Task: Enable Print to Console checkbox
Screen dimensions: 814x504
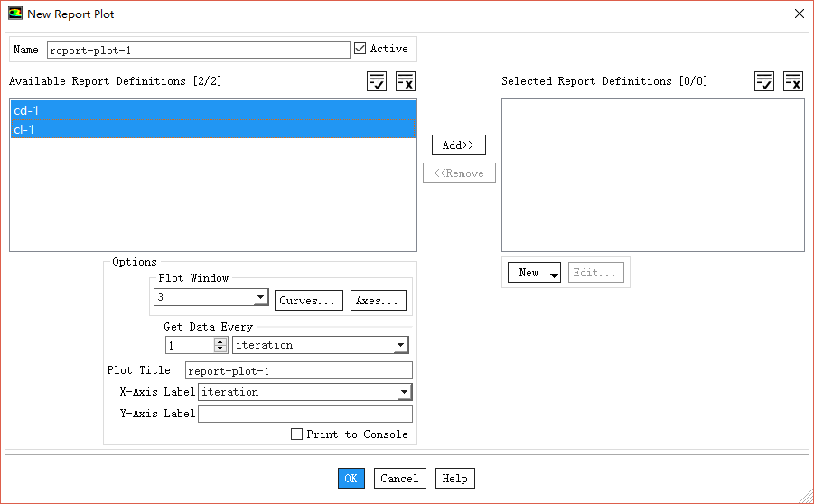Action: coord(296,434)
